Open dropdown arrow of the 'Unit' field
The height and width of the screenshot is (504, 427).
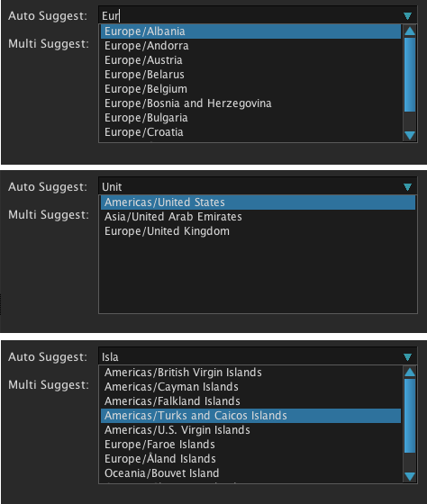(x=407, y=187)
